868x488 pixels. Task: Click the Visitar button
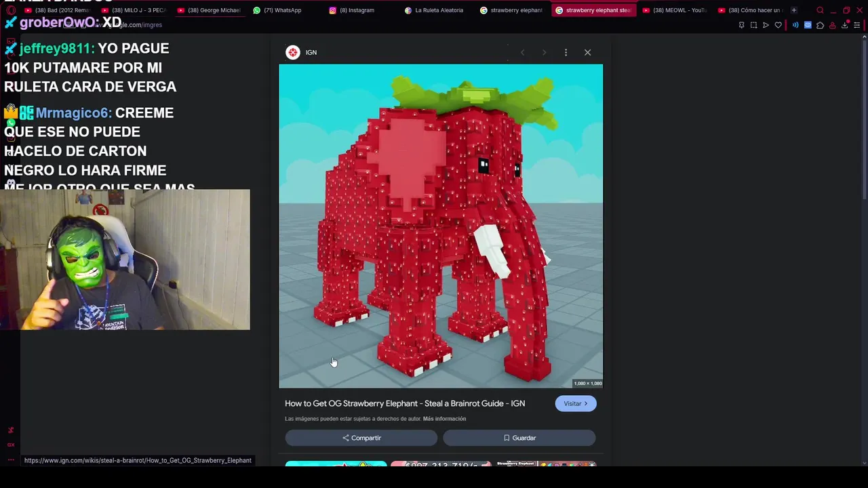click(x=576, y=403)
